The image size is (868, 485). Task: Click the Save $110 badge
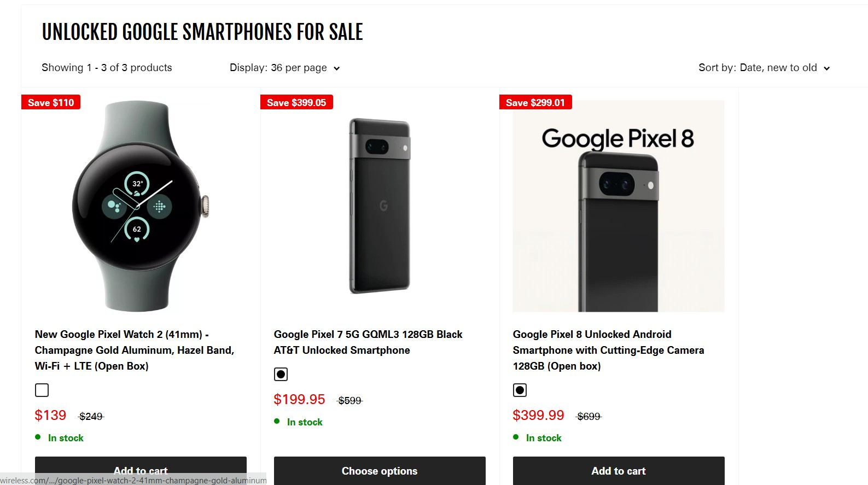point(51,102)
